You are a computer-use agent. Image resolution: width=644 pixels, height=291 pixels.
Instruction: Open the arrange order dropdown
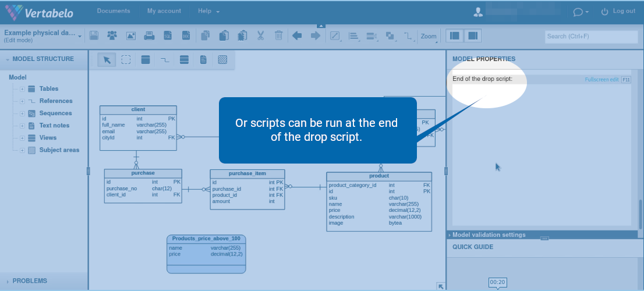click(390, 36)
